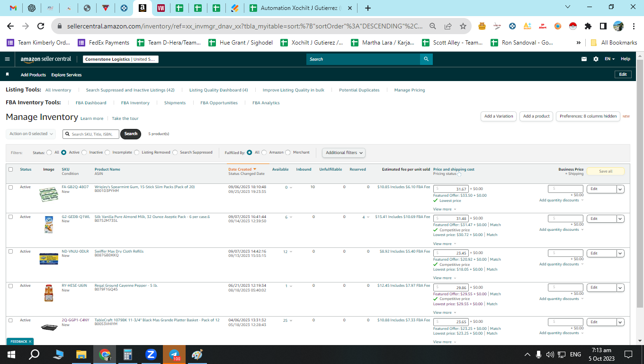Click the Pricing status info icon
The height and width of the screenshot is (364, 644).
[459, 174]
